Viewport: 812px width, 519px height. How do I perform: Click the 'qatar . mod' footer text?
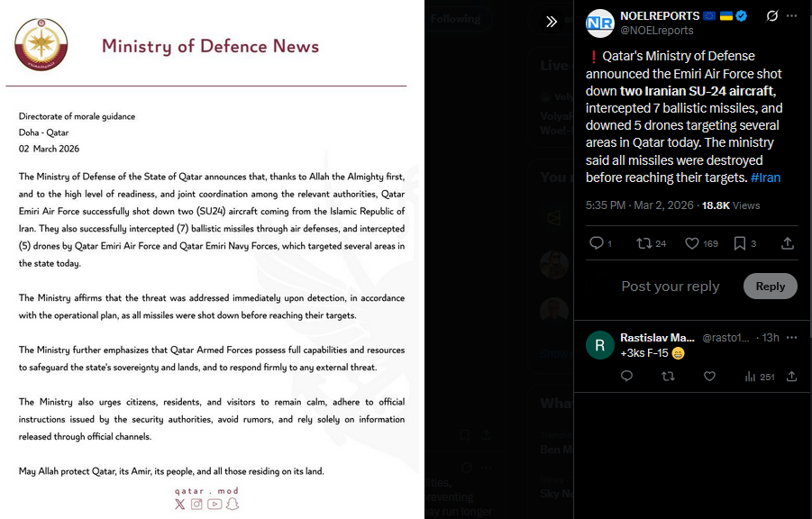click(206, 490)
